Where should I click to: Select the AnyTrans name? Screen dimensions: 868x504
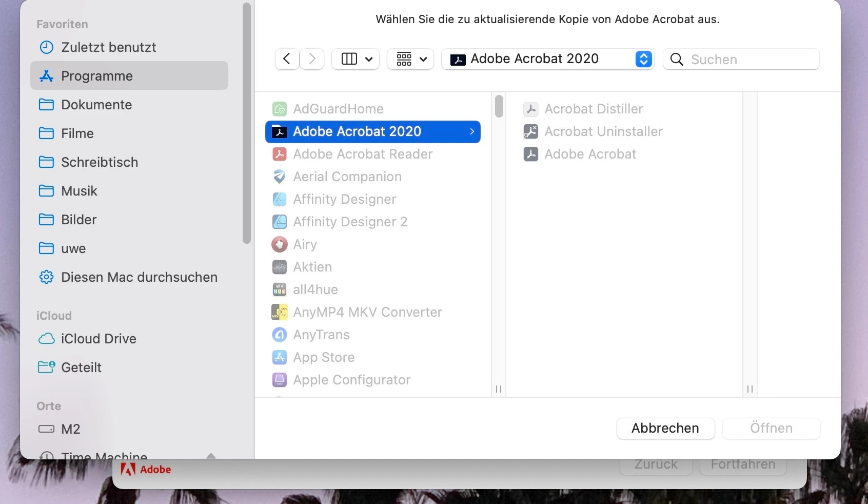[x=321, y=335]
